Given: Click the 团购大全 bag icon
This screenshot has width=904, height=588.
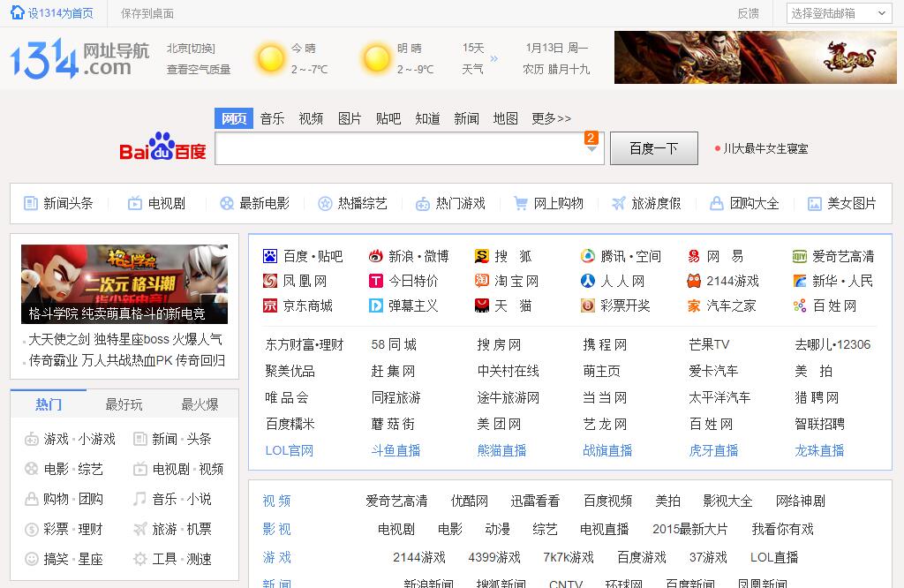Looking at the screenshot, I should [x=717, y=203].
